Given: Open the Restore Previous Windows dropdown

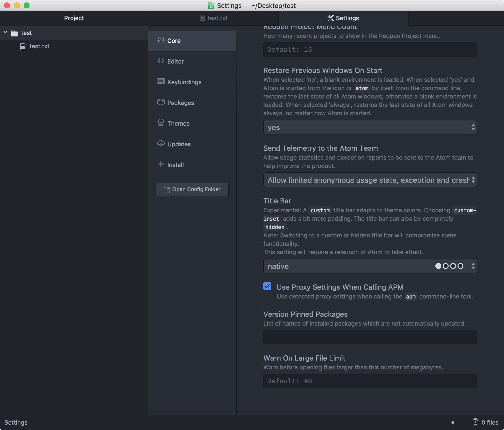Looking at the screenshot, I should (x=370, y=127).
